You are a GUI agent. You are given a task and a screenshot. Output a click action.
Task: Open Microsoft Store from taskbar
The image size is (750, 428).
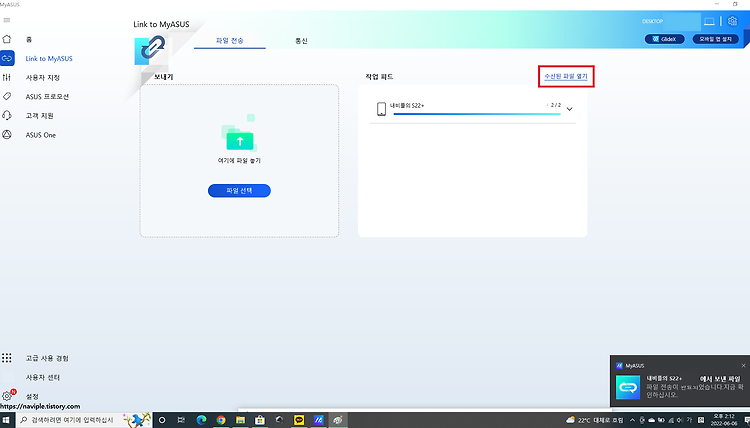[260, 420]
